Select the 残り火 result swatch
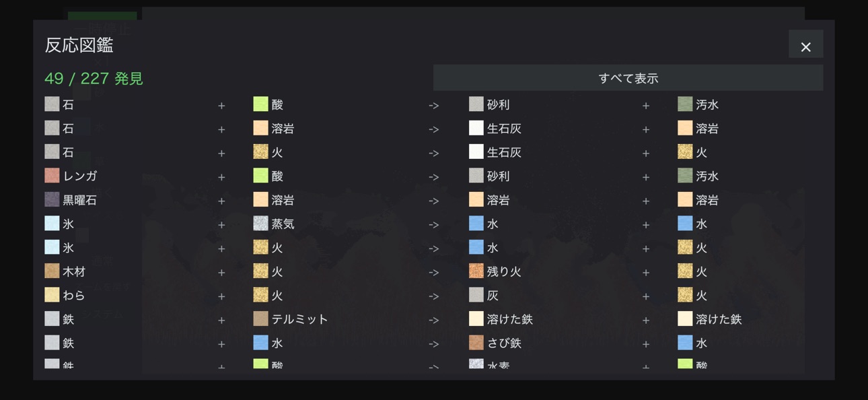This screenshot has height=400, width=868. point(476,271)
